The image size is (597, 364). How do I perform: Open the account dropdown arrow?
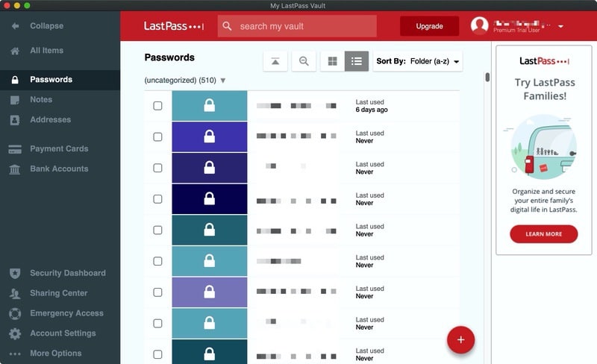point(560,26)
